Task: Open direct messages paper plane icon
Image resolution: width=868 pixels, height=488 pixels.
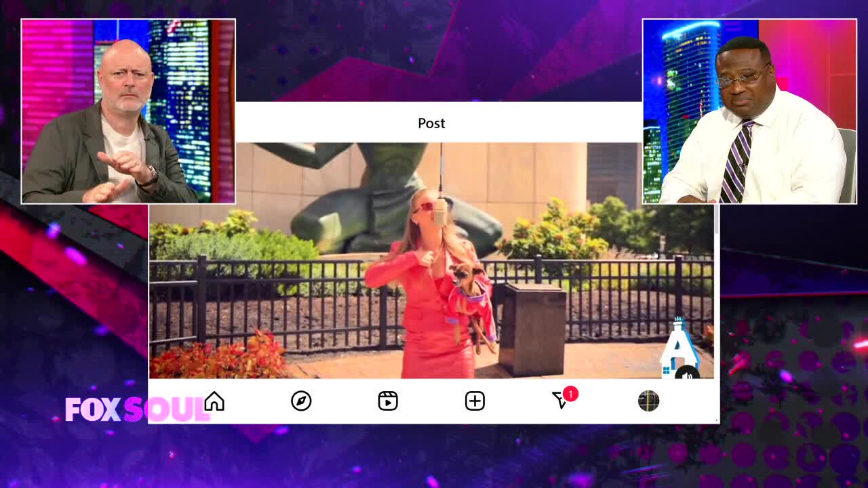Action: 559,401
